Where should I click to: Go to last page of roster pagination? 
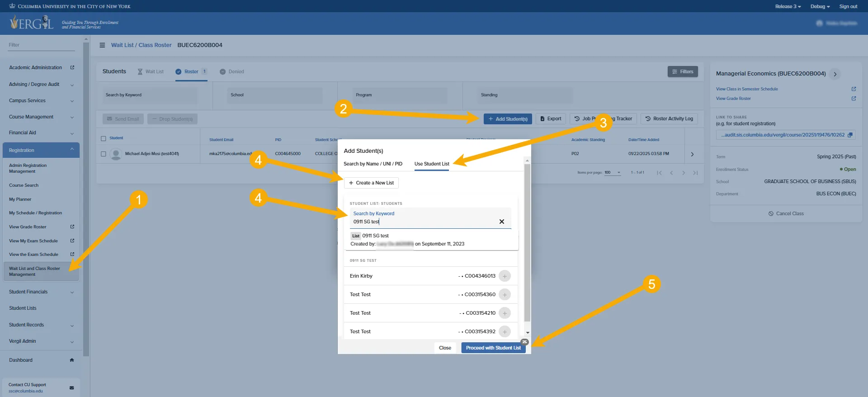695,173
